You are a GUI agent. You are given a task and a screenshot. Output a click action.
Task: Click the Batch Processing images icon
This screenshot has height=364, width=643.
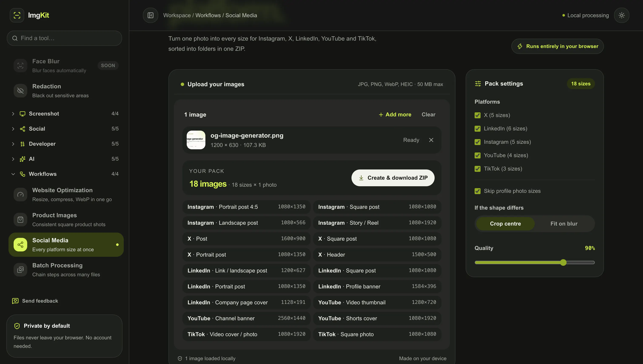click(20, 269)
